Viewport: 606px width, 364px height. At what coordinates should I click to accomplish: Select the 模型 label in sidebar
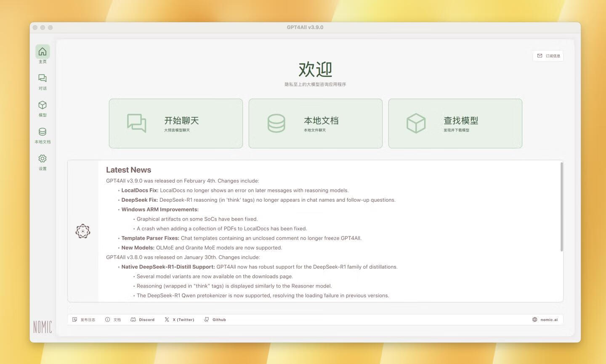(x=43, y=115)
